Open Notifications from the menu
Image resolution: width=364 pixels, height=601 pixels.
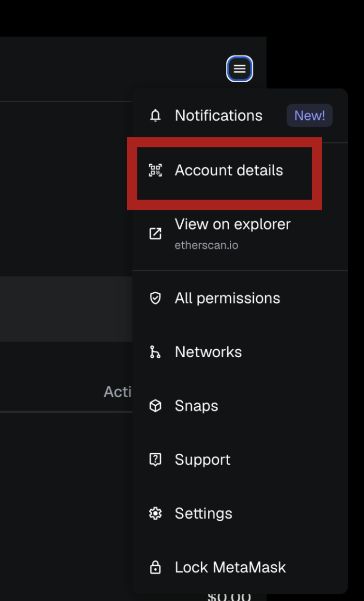(x=218, y=115)
